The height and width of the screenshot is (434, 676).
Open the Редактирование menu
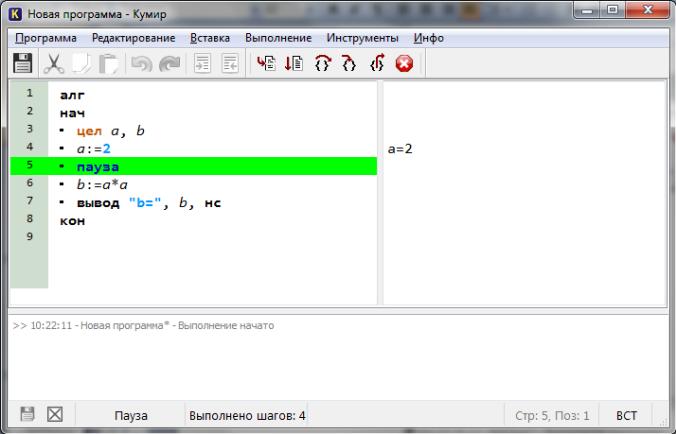tap(133, 38)
